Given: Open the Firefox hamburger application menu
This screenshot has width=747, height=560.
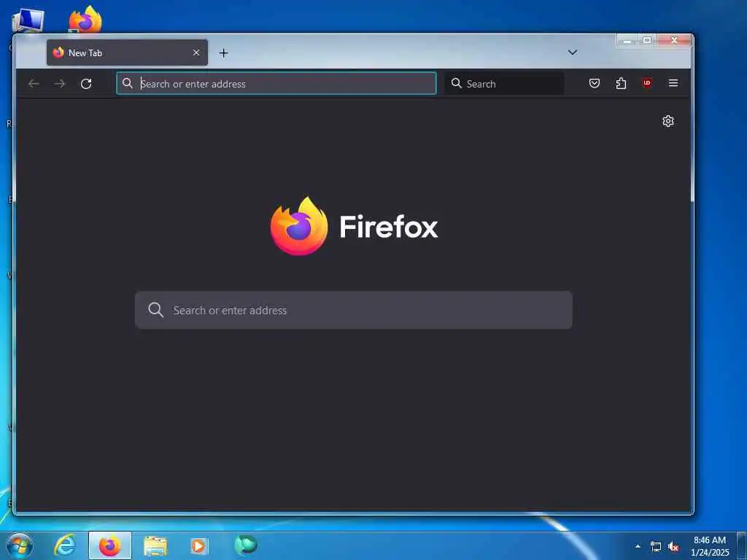Looking at the screenshot, I should tap(673, 83).
